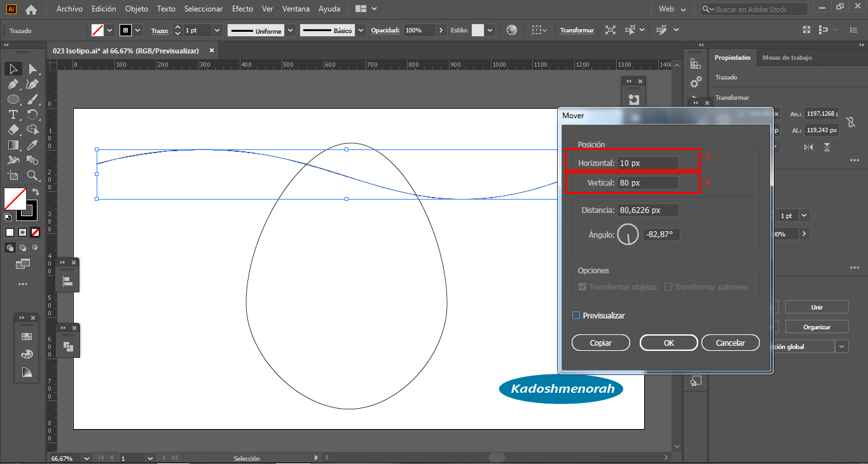Select the Eyedropper tool
Viewport: 868px width, 464px height.
coord(32,145)
